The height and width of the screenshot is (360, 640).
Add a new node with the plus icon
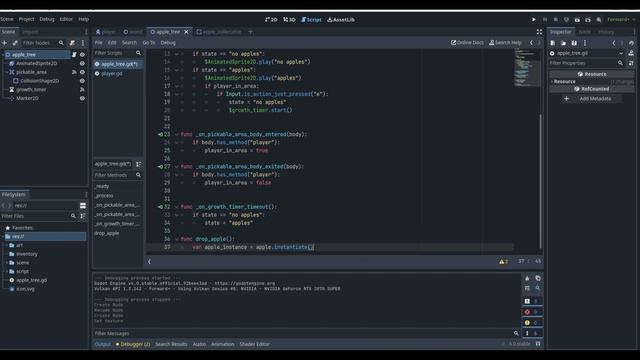[4, 43]
